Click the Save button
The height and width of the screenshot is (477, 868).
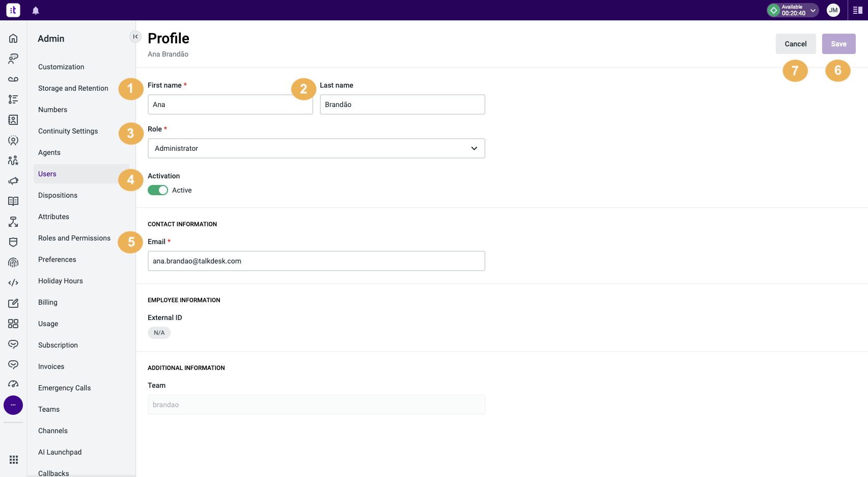pyautogui.click(x=838, y=44)
